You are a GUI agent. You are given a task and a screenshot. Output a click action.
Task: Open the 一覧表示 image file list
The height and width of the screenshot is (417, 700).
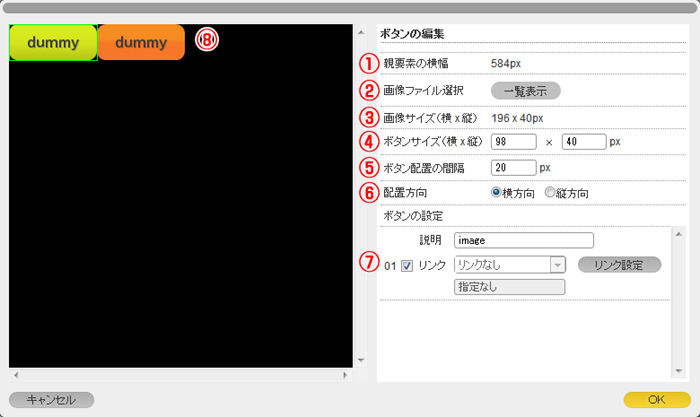[x=525, y=91]
